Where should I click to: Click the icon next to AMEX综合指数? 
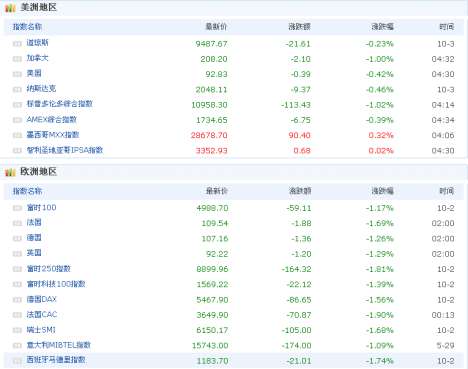[17, 120]
